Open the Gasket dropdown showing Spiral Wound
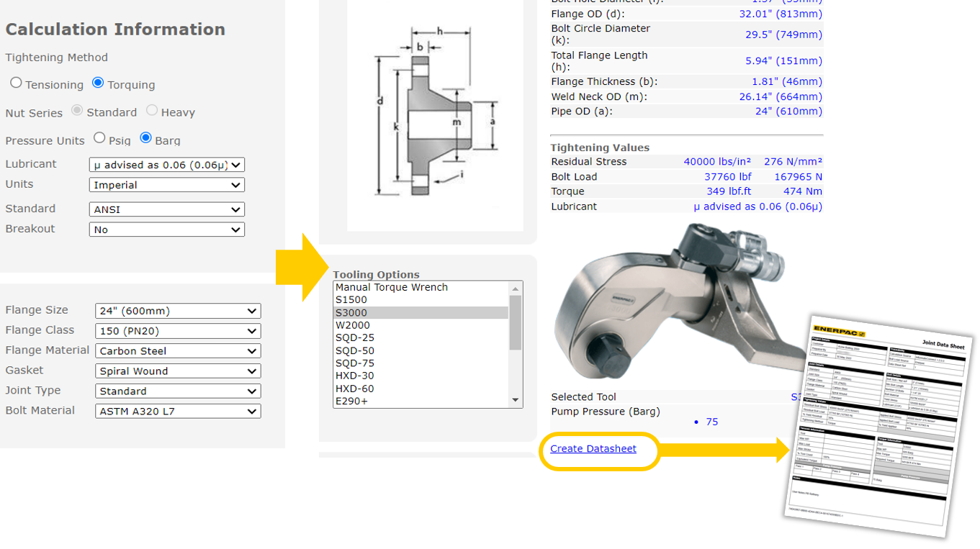Image resolution: width=980 pixels, height=549 pixels. coord(177,370)
